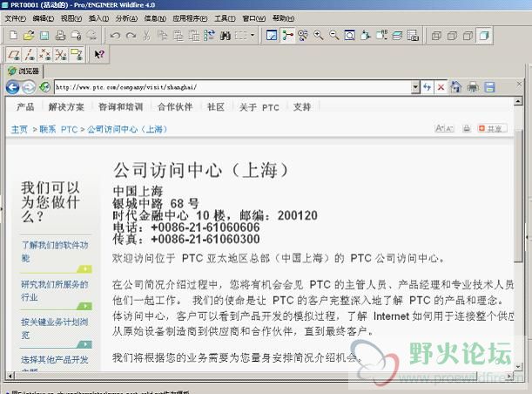Click the context-sensitive help cursor icon

click(99, 54)
